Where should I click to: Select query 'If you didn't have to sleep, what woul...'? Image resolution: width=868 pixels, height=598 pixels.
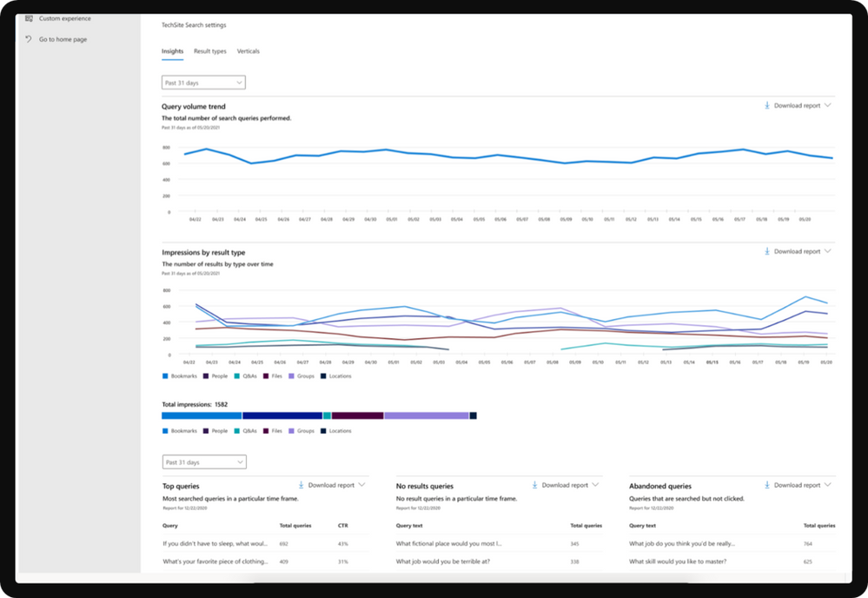coord(215,544)
